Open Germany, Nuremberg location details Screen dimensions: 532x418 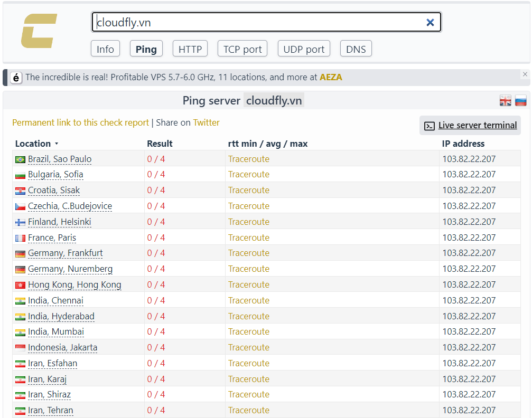pyautogui.click(x=70, y=269)
